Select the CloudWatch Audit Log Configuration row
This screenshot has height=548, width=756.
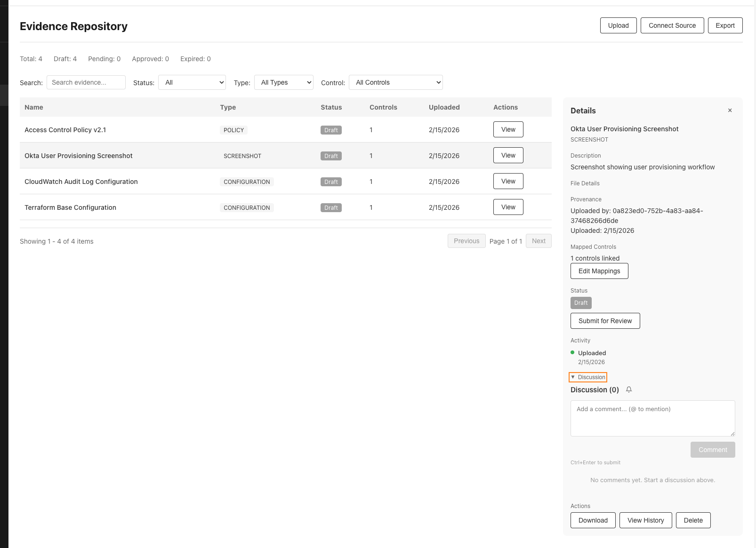[x=81, y=182]
